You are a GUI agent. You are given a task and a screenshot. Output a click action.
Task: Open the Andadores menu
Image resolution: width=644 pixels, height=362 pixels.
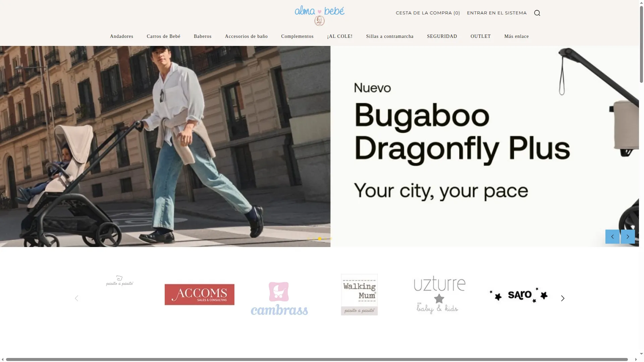(x=122, y=36)
